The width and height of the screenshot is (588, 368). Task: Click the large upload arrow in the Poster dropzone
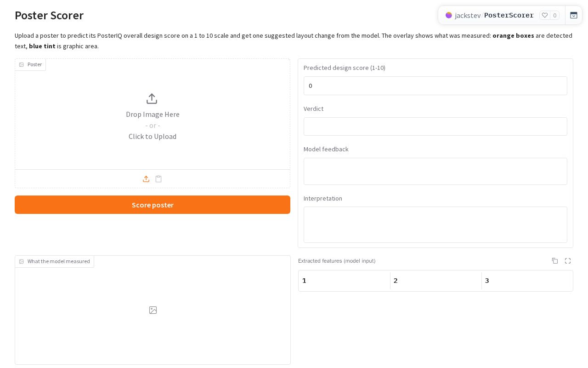[152, 99]
